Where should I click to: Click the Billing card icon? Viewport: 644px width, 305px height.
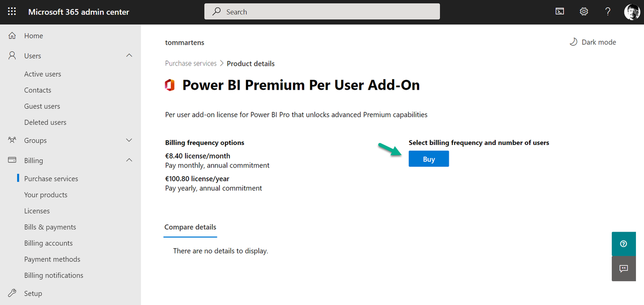click(12, 160)
